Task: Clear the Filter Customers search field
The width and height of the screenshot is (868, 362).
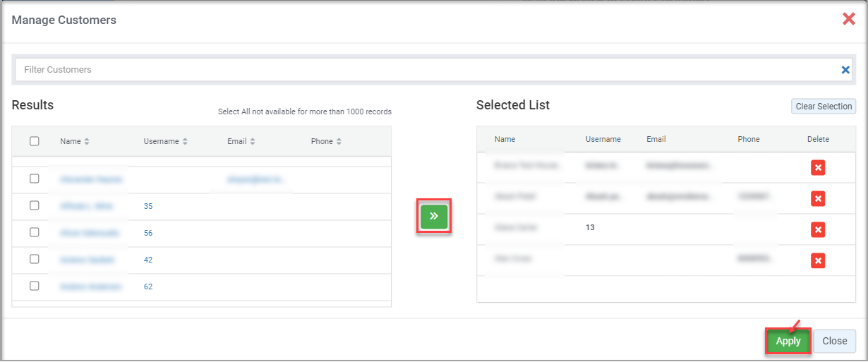Action: (845, 70)
